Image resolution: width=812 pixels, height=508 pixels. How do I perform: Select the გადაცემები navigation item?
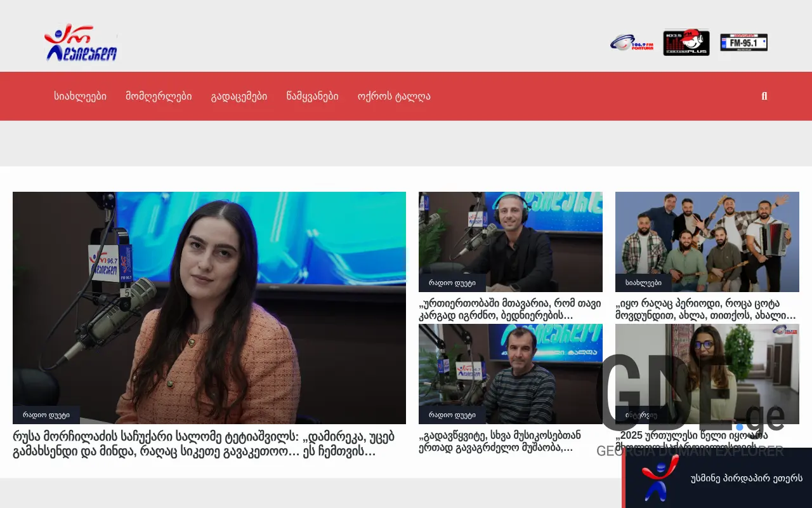point(239,96)
